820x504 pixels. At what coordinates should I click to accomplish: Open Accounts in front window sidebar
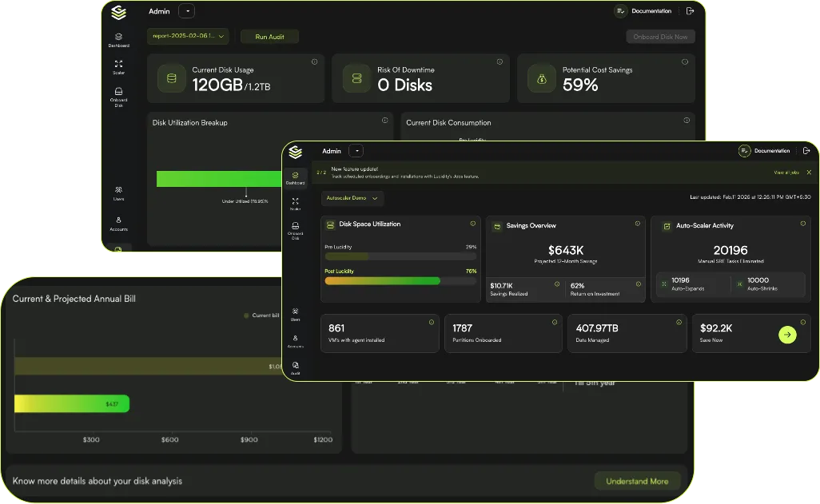pyautogui.click(x=296, y=341)
